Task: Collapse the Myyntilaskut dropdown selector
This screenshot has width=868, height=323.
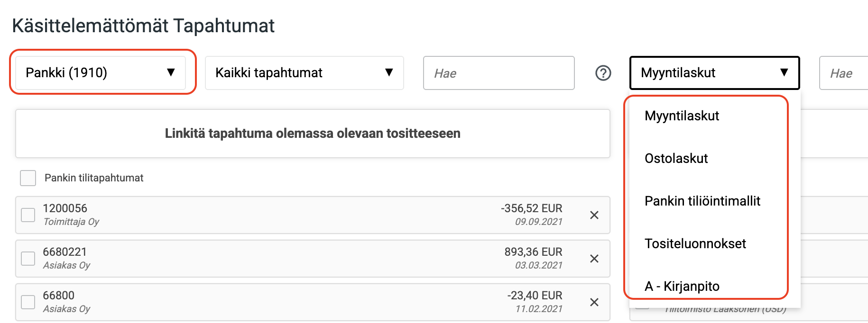Action: 714,73
